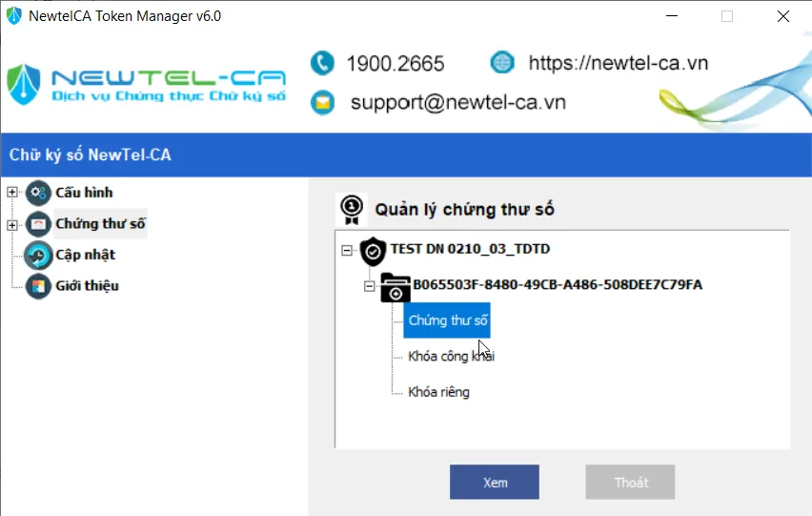Image resolution: width=812 pixels, height=516 pixels.
Task: Click the shield icon for TEST DN 0210_03_TDTD
Action: click(x=373, y=251)
